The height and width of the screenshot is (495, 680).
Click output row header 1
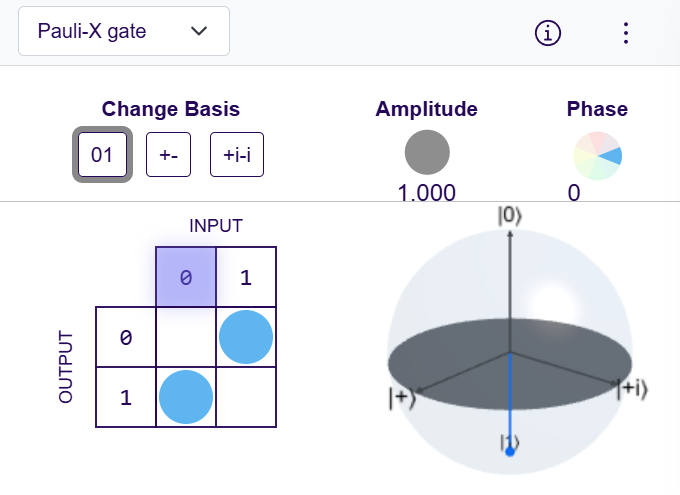(126, 397)
